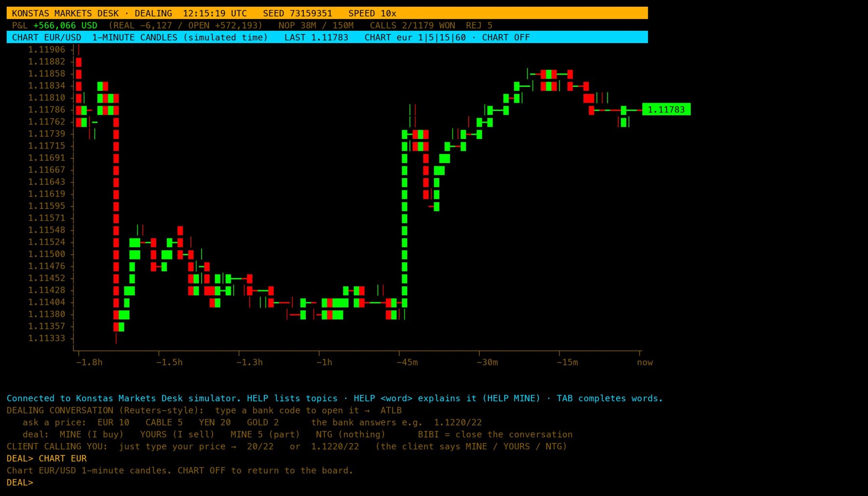868x496 pixels.
Task: Click the 'CLIENT CALLING YOU:' instruction label
Action: [57, 447]
